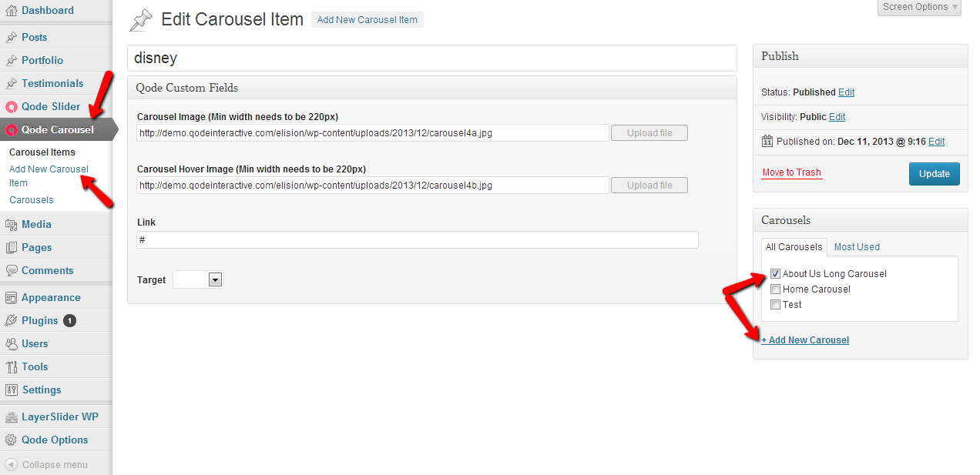Click the Plugins plug icon
This screenshot has width=980, height=475.
tap(12, 321)
